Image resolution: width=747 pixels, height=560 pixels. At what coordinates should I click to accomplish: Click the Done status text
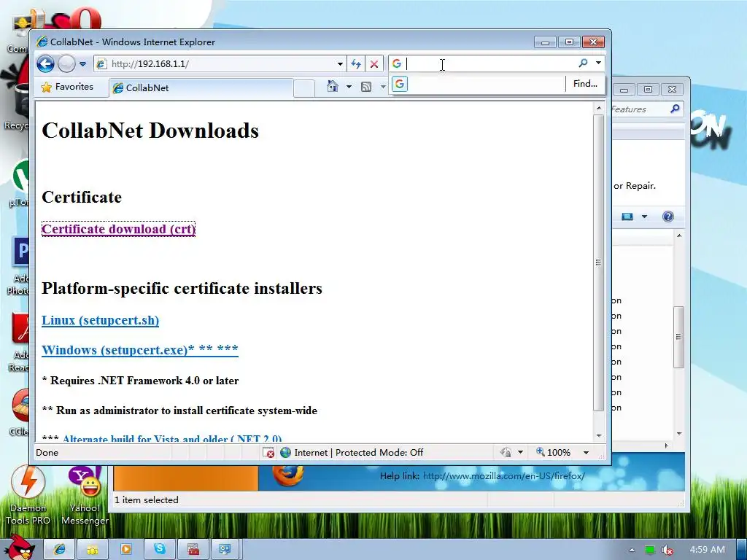[x=47, y=452]
